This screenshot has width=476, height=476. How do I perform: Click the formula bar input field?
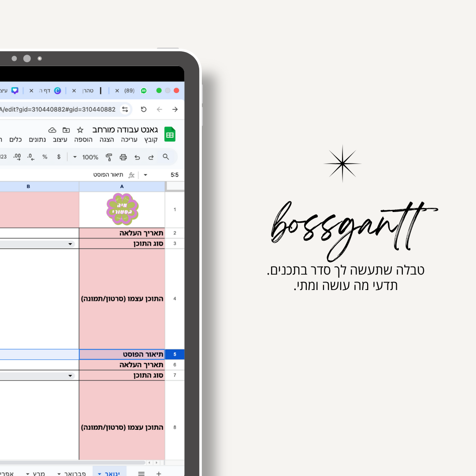66,175
